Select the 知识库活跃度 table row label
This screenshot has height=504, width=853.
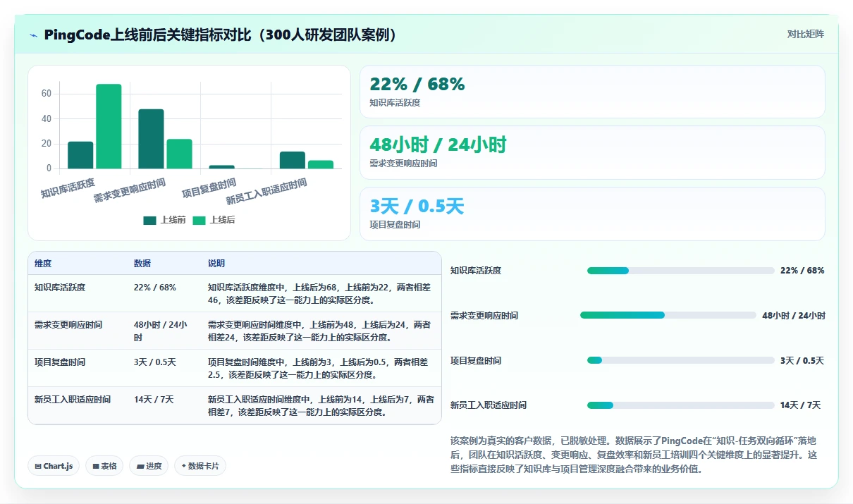[x=60, y=288]
